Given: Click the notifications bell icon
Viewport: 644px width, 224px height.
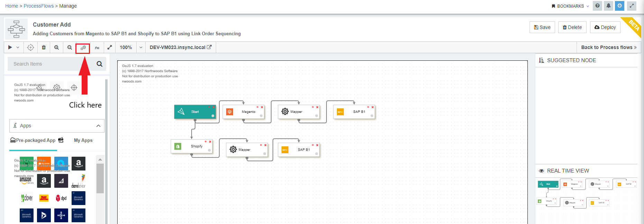Looking at the screenshot, I should click(608, 6).
